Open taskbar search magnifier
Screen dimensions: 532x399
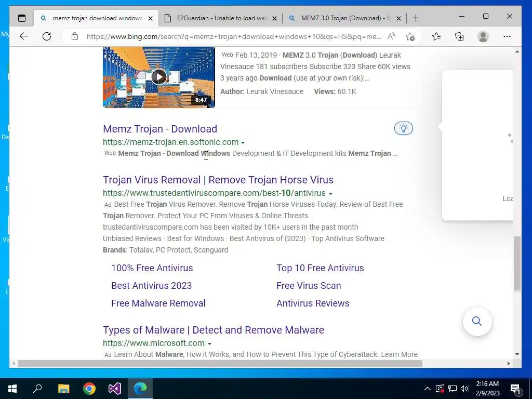pyautogui.click(x=37, y=389)
